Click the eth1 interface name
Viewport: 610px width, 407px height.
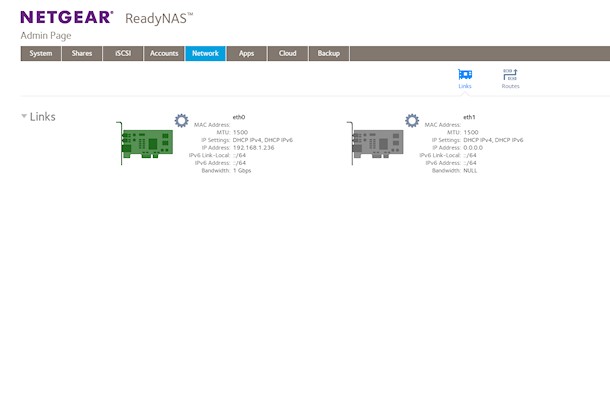(469, 117)
